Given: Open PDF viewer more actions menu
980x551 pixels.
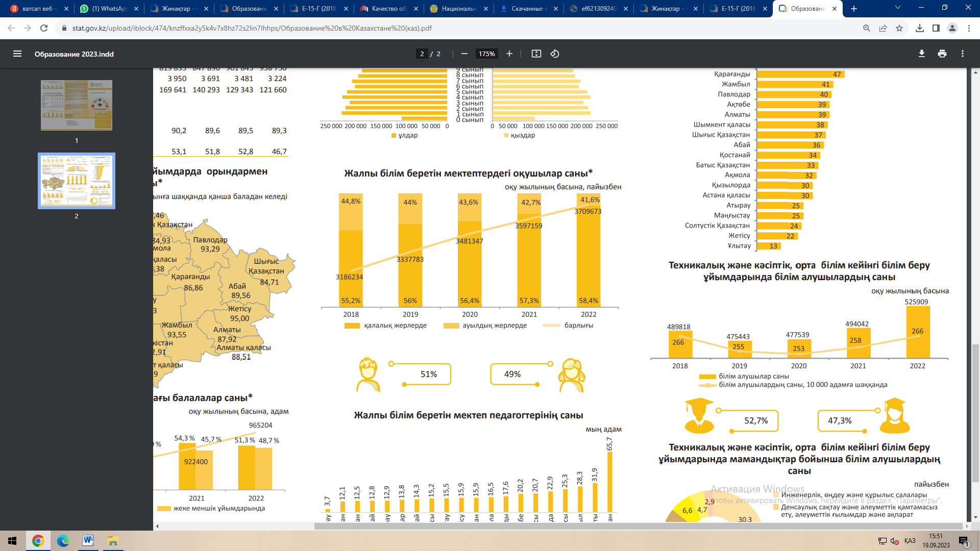Looking at the screenshot, I should [963, 54].
